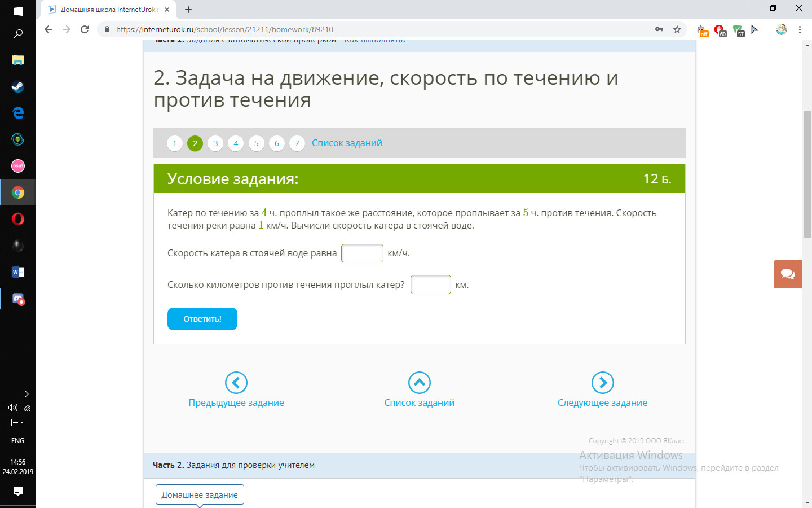Open a new browser tab
The height and width of the screenshot is (508, 812).
pos(188,10)
